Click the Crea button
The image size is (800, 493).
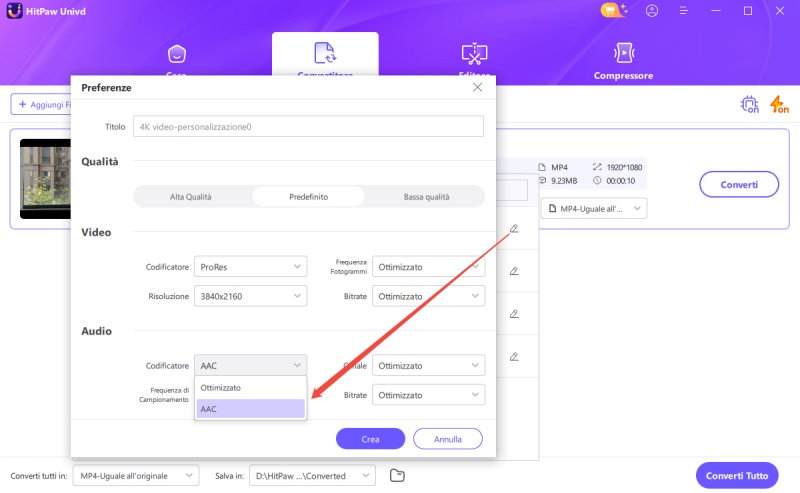370,439
